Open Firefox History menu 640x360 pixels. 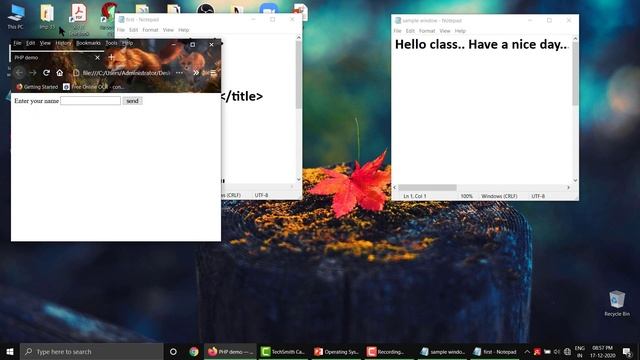[63, 43]
